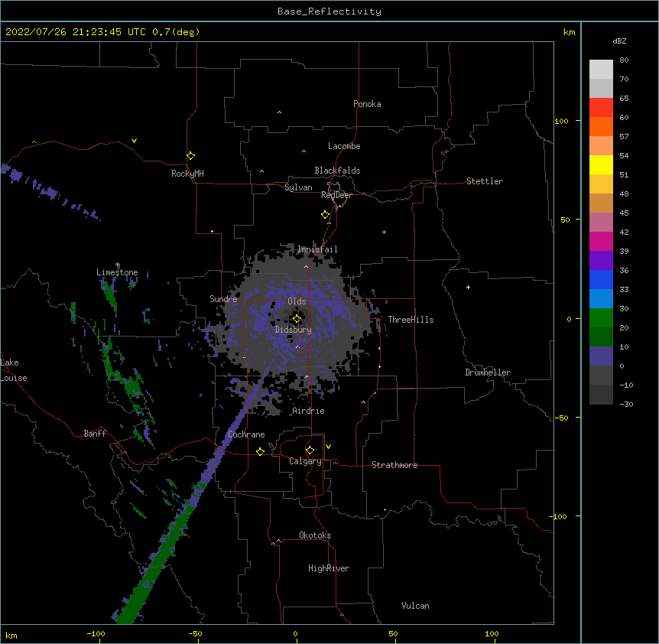Pick the red 60–65 dBZ legend swatch
The image size is (659, 644).
pyautogui.click(x=601, y=108)
